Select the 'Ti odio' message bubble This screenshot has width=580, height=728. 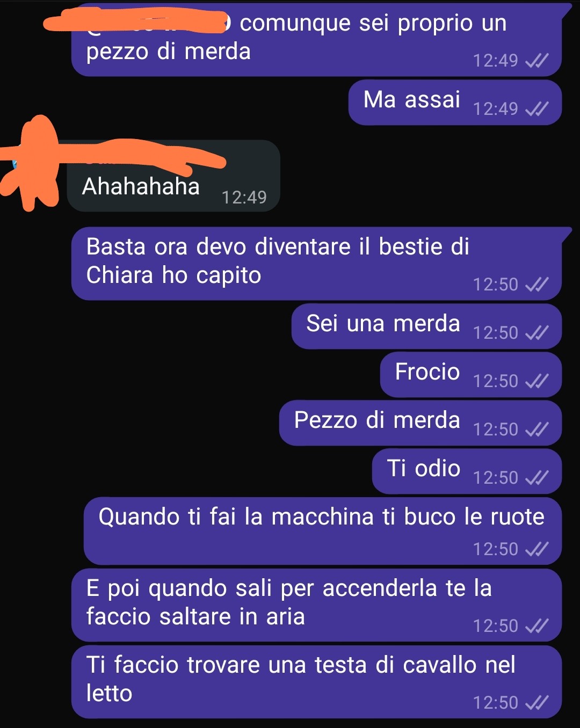[467, 471]
